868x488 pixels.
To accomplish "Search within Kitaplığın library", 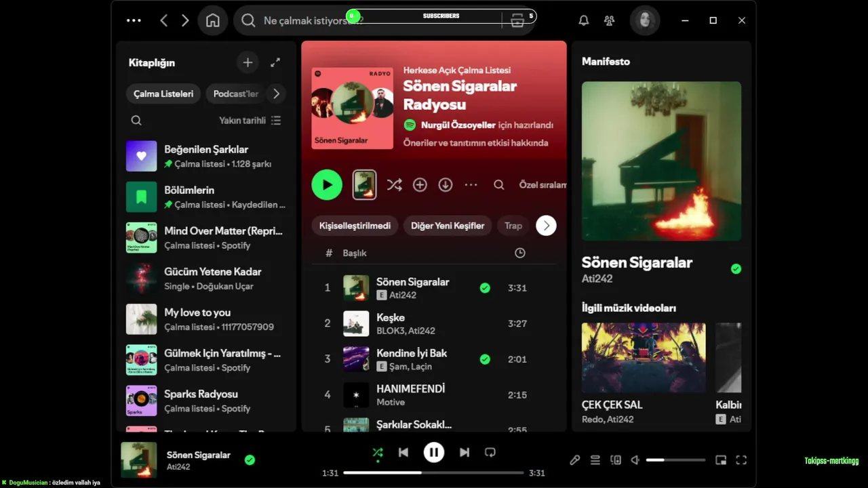I will 136,120.
